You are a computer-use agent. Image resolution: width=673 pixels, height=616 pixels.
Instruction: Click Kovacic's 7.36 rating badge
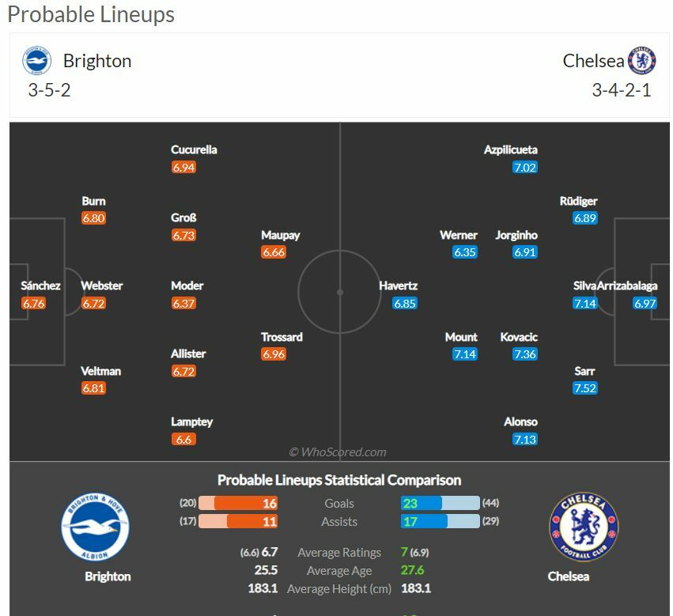click(x=525, y=354)
